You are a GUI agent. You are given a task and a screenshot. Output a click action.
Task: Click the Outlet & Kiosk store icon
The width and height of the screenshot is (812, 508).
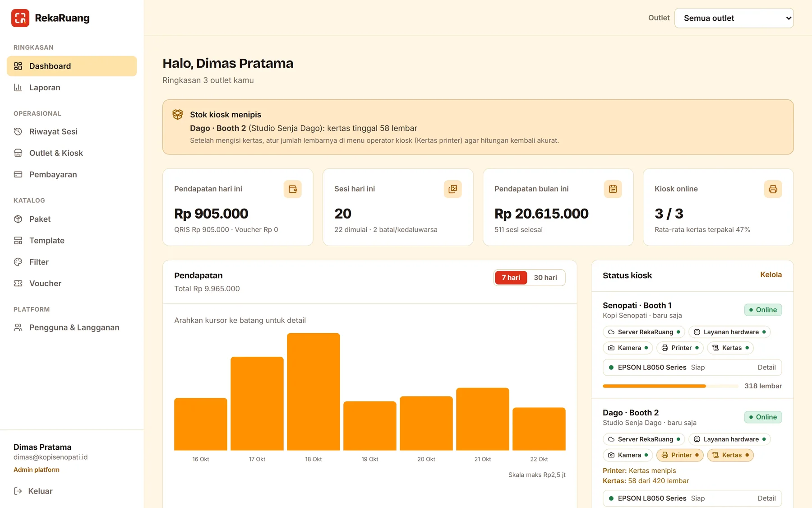18,153
